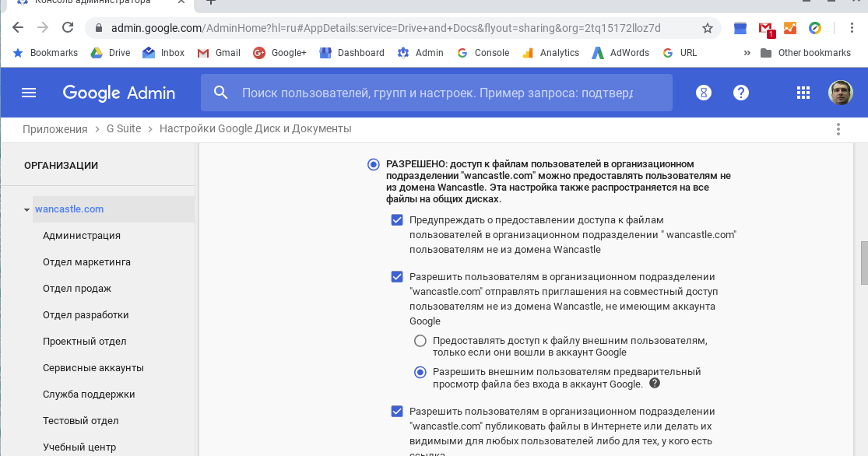Open the Inbox bookmark
Image resolution: width=868 pixels, height=456 pixels.
[163, 53]
